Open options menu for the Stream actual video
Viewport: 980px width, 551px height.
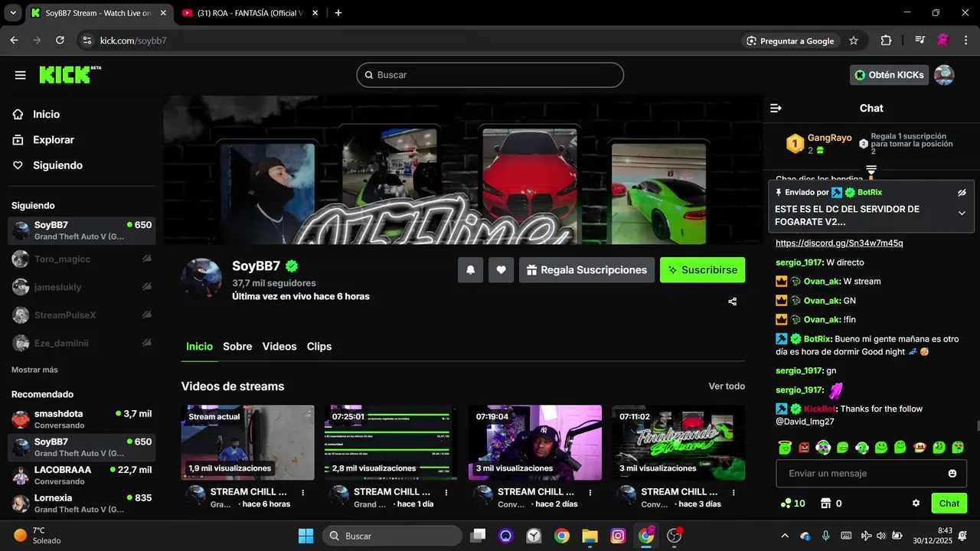pos(303,493)
